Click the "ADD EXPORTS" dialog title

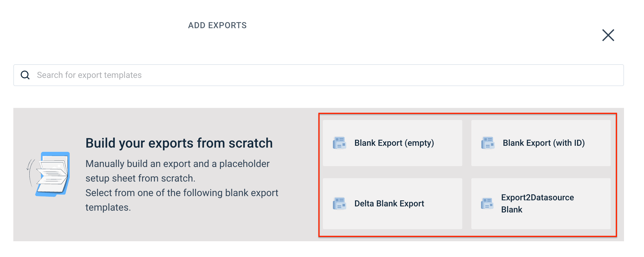pos(217,25)
